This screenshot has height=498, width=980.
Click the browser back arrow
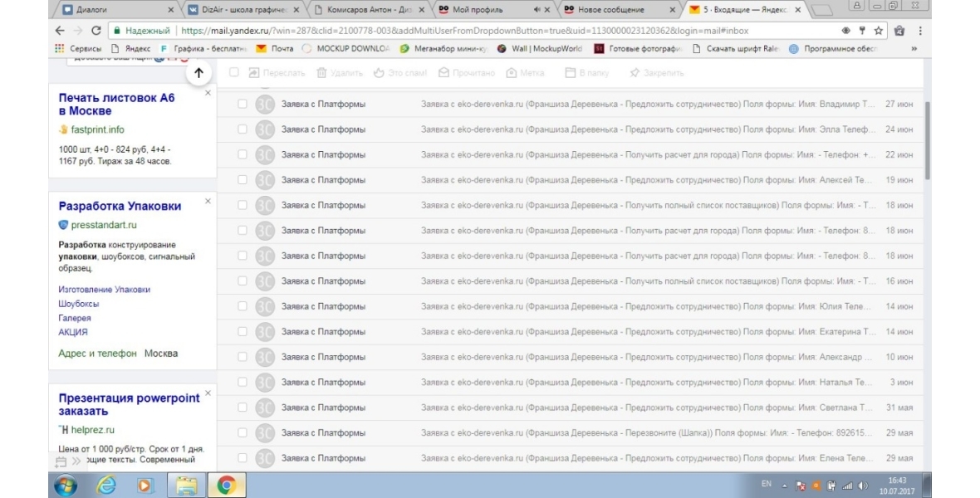coord(59,31)
